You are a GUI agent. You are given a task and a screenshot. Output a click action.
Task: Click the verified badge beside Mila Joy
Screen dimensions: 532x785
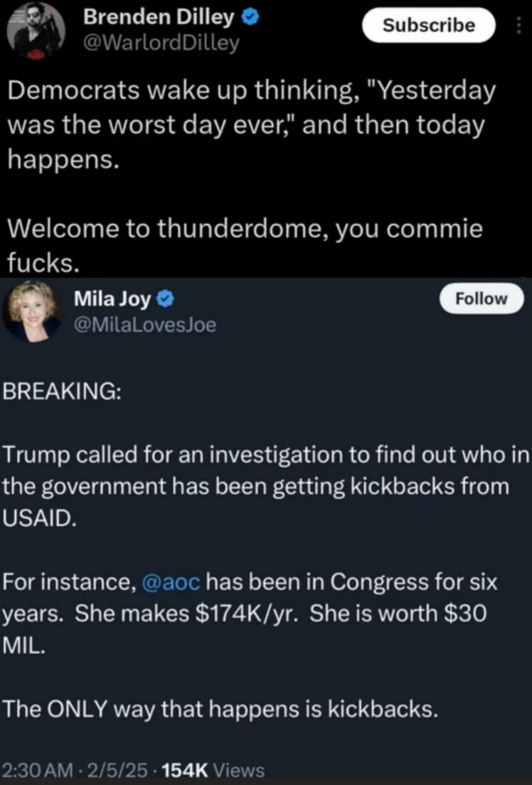tap(164, 300)
